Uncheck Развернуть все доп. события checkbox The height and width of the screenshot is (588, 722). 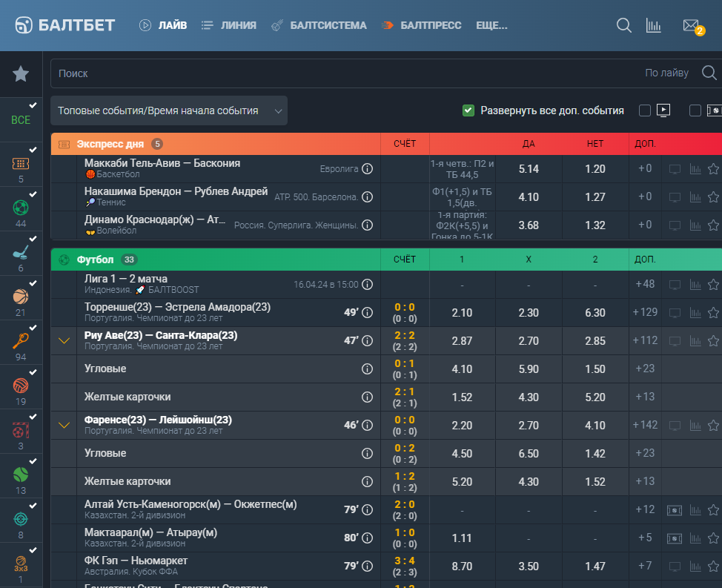pos(468,110)
